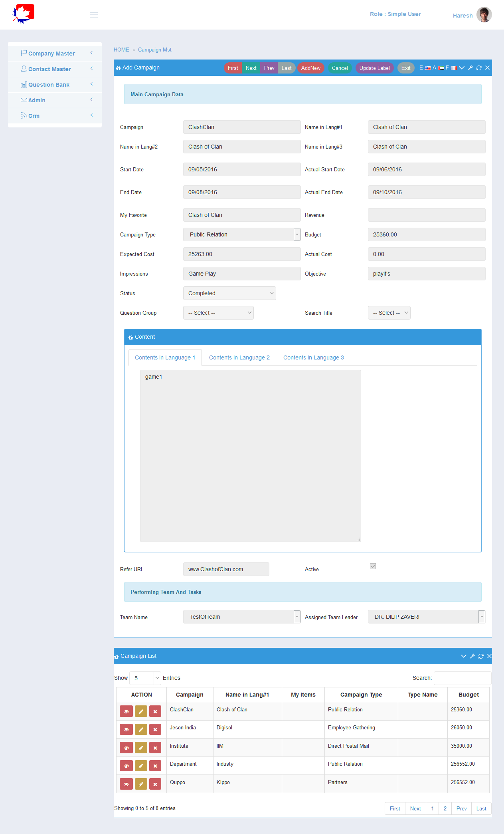Click the AddNew button

311,68
